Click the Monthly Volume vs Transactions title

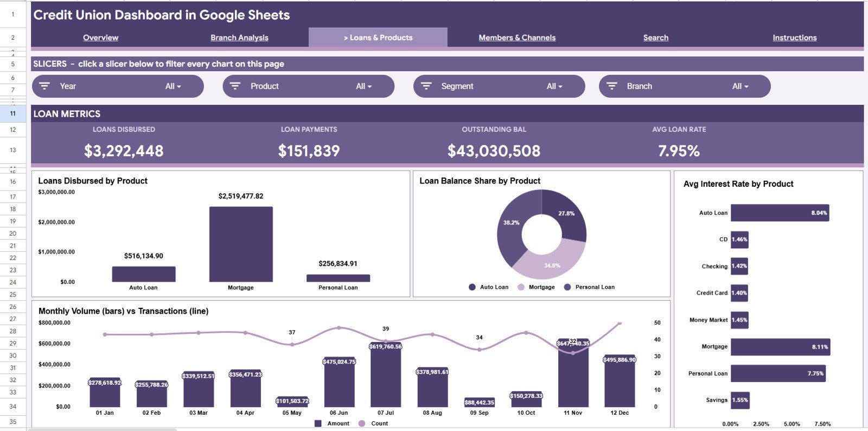coord(124,311)
